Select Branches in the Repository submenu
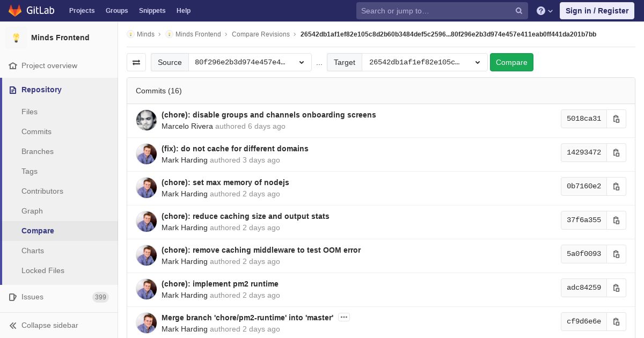The height and width of the screenshot is (338, 644). pyautogui.click(x=38, y=151)
